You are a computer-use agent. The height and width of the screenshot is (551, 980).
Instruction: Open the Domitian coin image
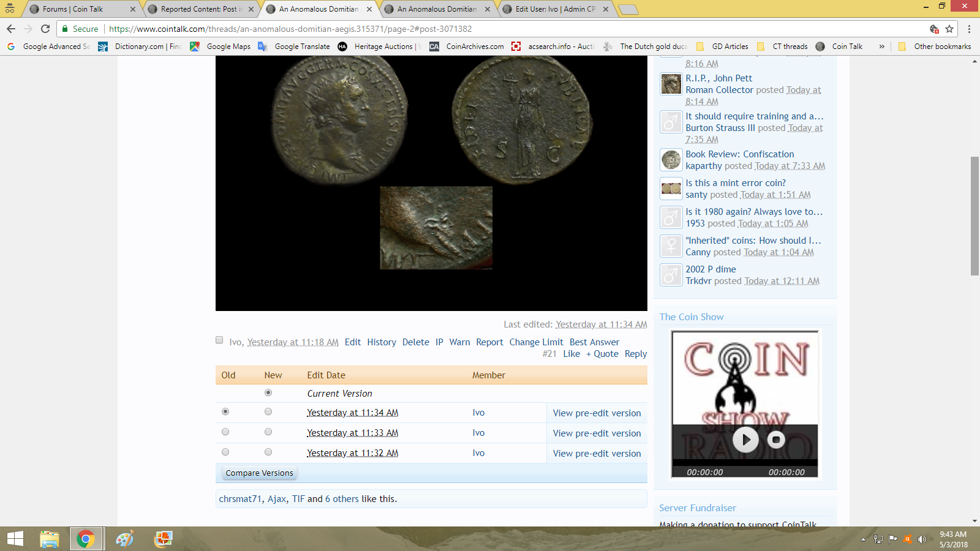tap(431, 183)
